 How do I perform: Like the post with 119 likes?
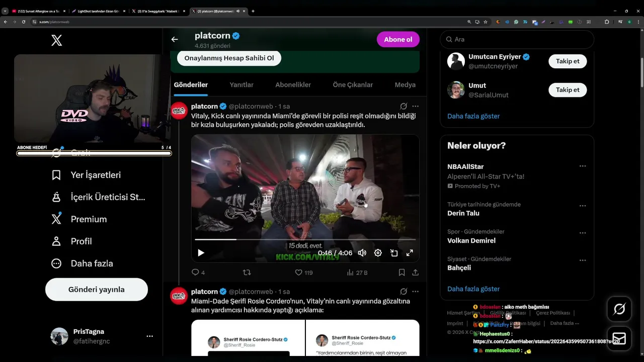click(x=304, y=273)
